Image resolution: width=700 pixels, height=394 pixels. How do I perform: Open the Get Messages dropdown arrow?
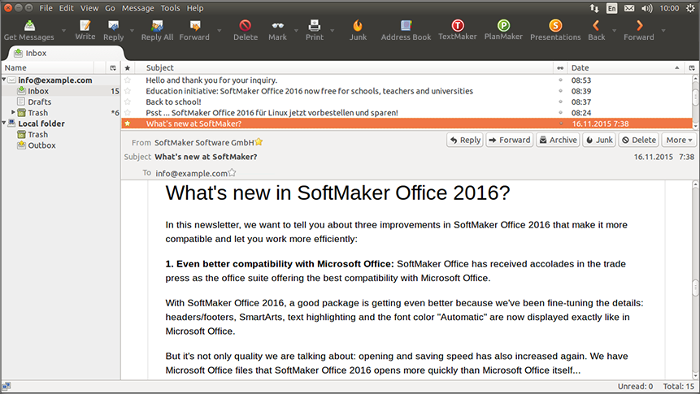(x=63, y=30)
